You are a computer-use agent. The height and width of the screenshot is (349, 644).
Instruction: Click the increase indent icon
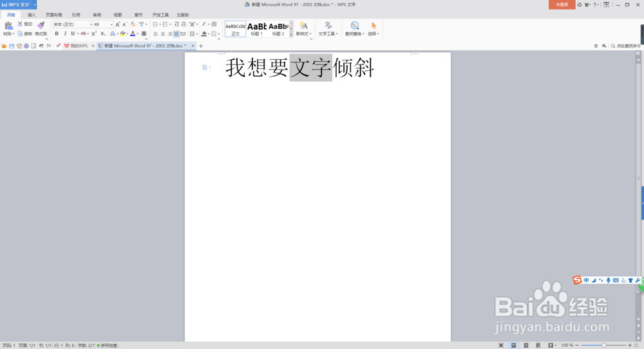[184, 24]
